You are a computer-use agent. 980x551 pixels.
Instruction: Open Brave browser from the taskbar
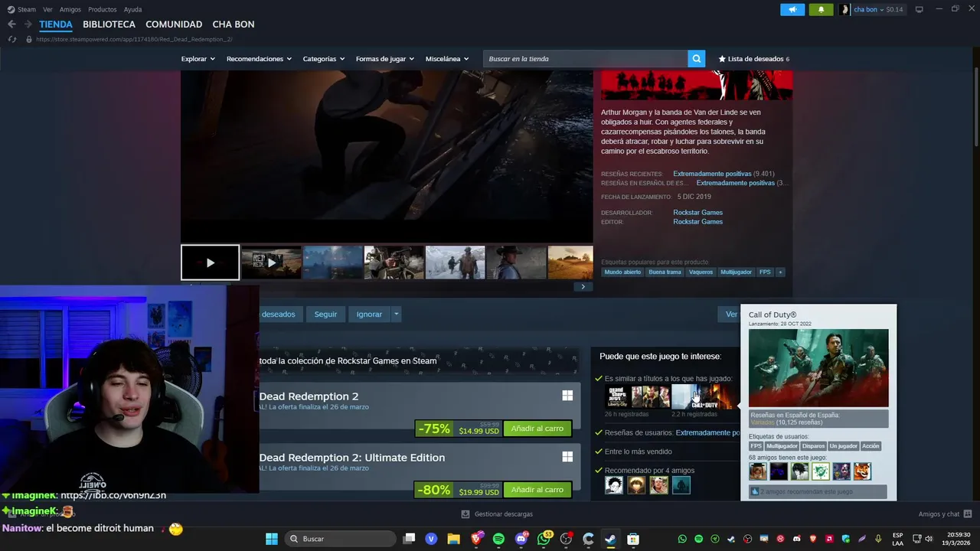(476, 539)
